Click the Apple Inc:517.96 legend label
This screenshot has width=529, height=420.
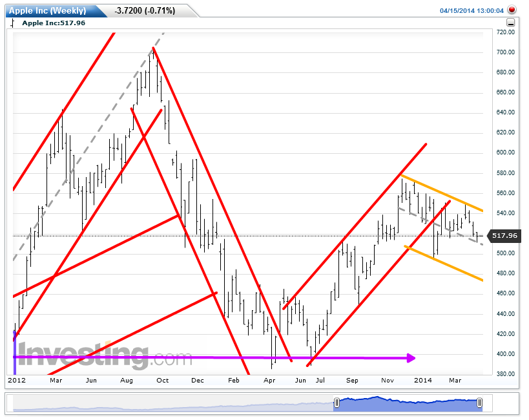(x=54, y=23)
